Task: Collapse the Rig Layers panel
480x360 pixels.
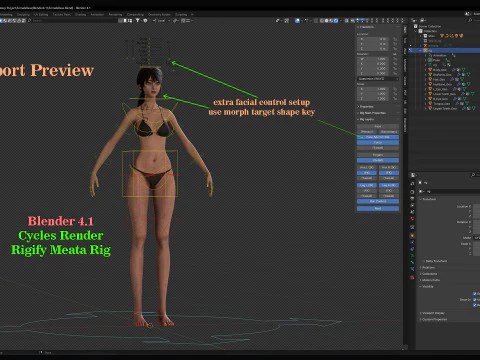Action: point(366,119)
